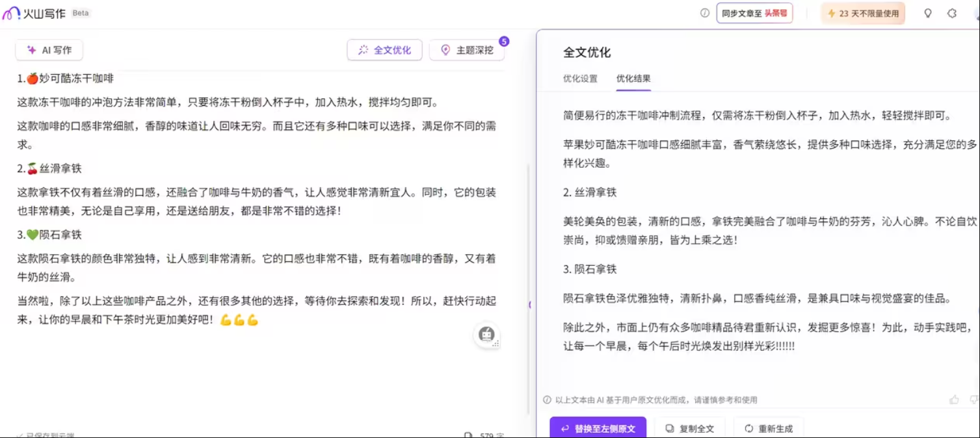Screen dimensions: 980x438
Task: Click the floating robot assistant icon
Action: point(486,335)
